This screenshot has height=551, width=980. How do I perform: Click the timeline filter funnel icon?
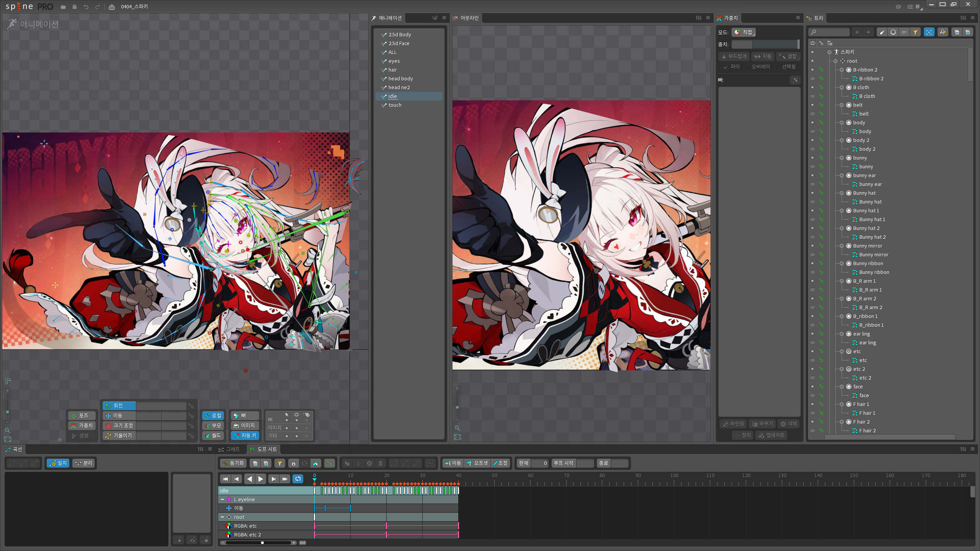[x=280, y=463]
